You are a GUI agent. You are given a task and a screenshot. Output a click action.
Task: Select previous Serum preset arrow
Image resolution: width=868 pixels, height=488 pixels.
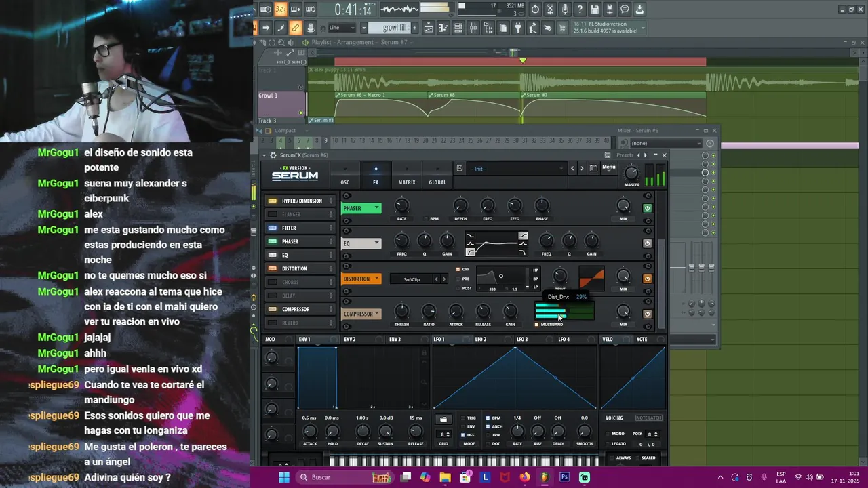572,168
